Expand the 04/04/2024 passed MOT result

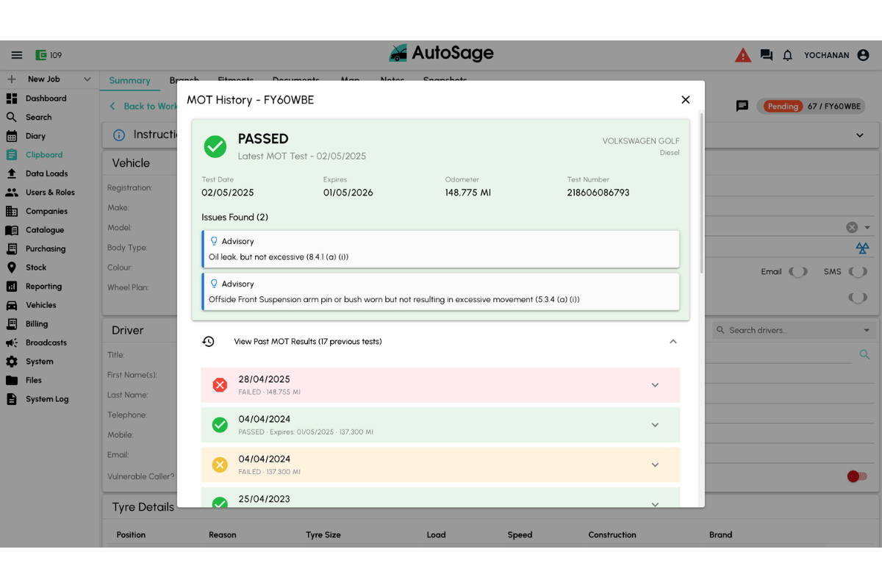[654, 425]
